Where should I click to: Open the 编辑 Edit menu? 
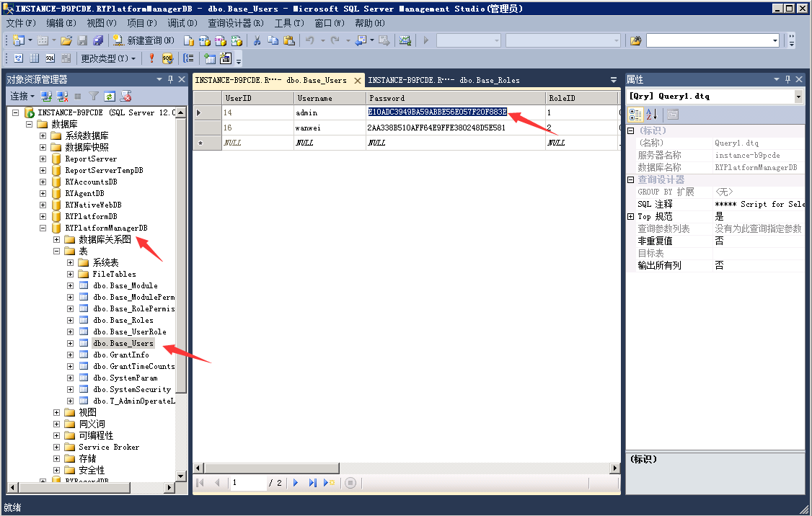pos(61,23)
